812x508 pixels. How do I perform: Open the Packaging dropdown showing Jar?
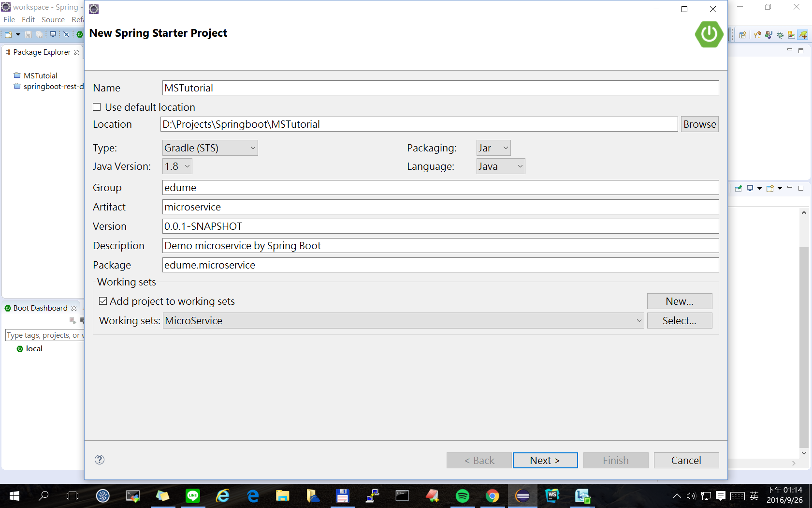coord(493,148)
